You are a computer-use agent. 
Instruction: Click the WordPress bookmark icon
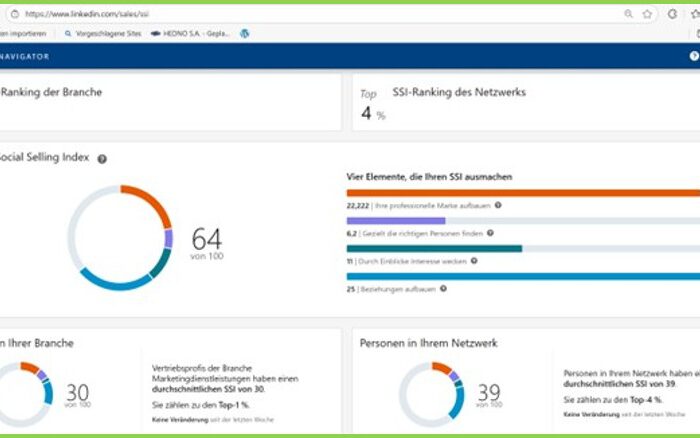click(x=245, y=33)
